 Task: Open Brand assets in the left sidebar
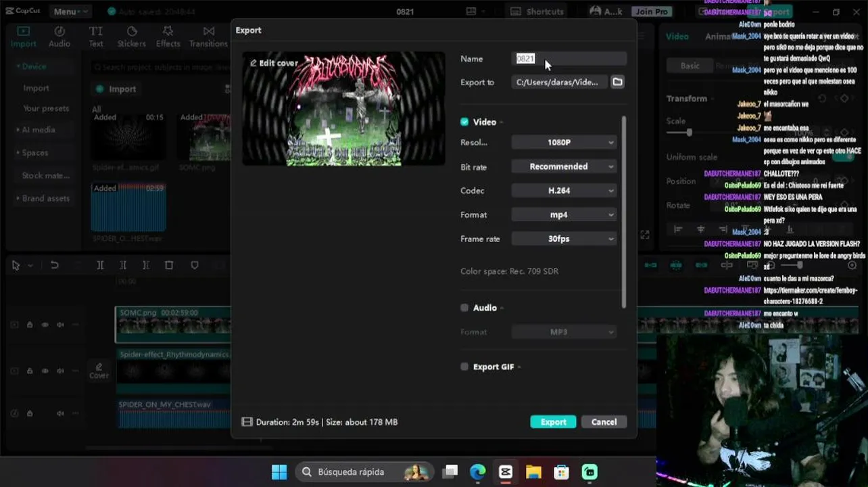[43, 198]
